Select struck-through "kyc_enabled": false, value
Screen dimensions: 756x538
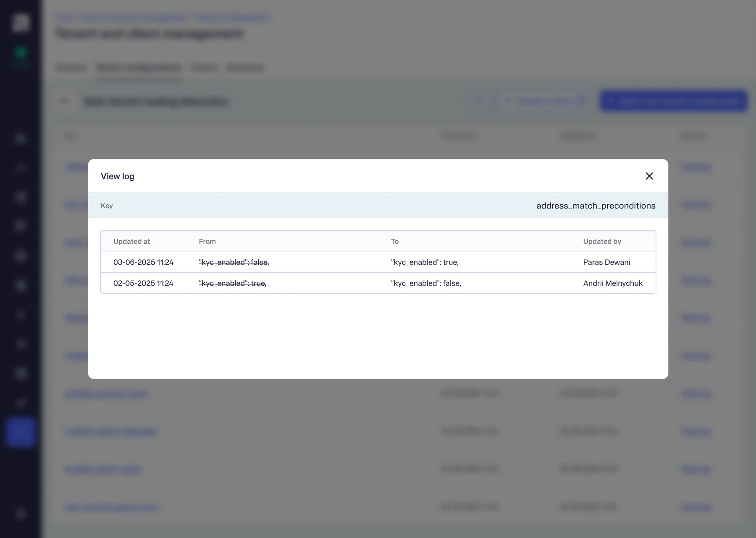click(234, 262)
